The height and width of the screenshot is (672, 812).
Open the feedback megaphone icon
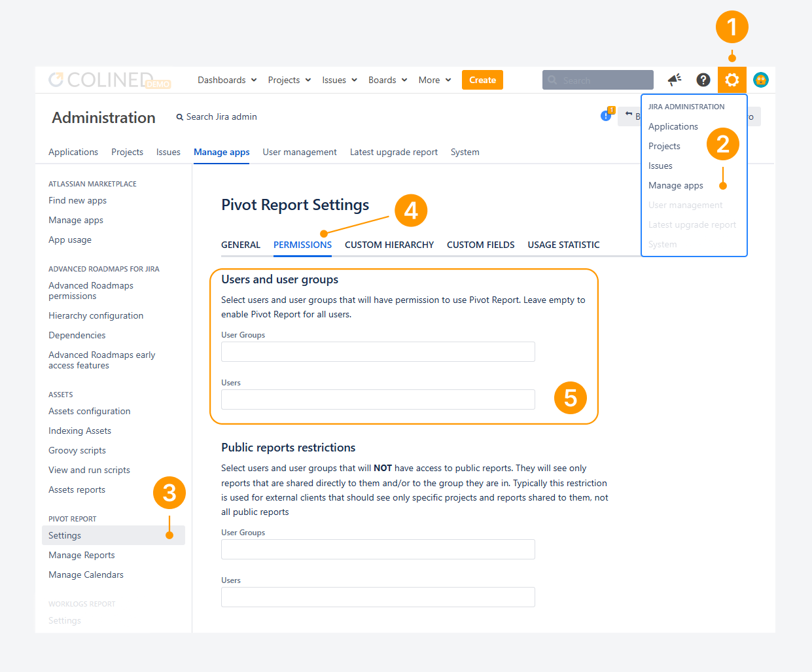coord(674,80)
